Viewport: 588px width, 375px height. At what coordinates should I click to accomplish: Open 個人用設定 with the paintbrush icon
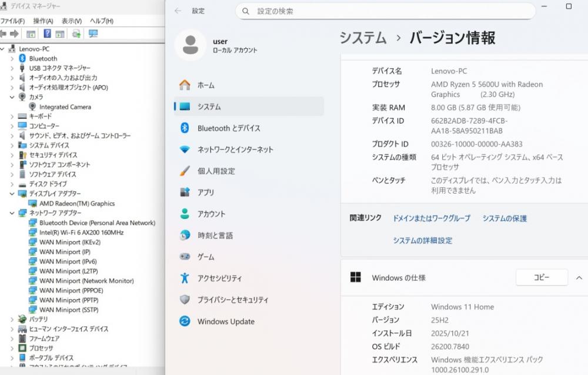click(x=249, y=171)
